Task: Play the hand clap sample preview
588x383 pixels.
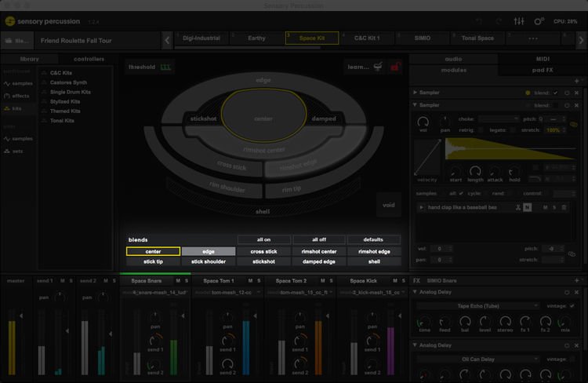Action: pos(421,207)
